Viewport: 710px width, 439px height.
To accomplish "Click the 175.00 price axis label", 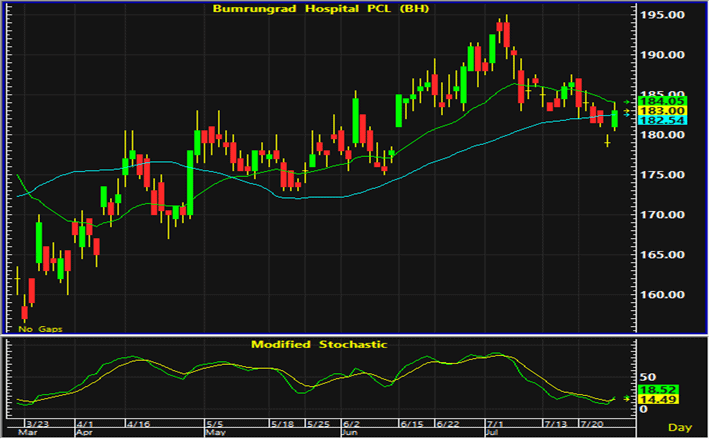I will (662, 175).
